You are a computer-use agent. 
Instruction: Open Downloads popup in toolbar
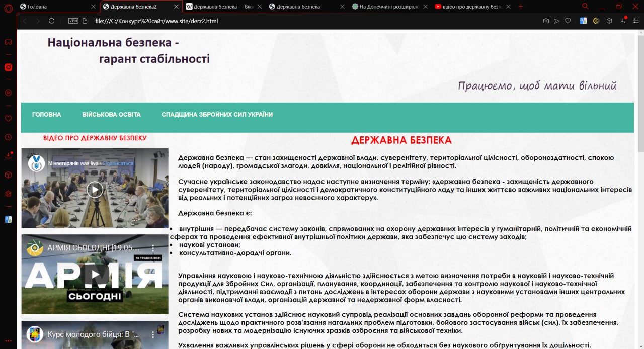pyautogui.click(x=623, y=21)
